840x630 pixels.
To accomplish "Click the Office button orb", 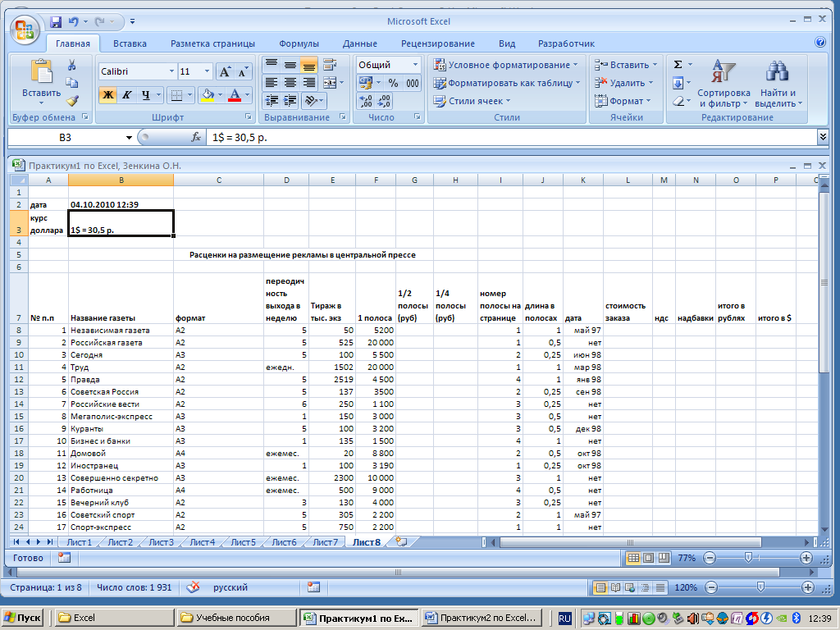I will 25,30.
